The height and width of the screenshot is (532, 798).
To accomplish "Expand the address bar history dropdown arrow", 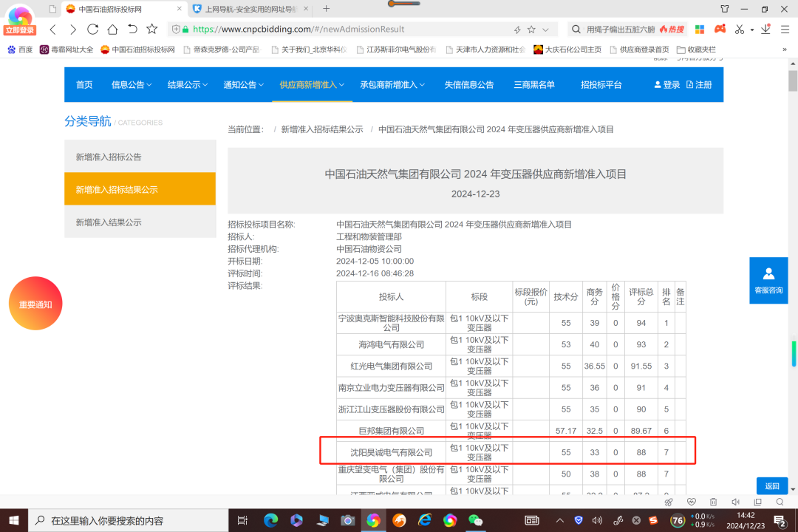I will coord(545,30).
